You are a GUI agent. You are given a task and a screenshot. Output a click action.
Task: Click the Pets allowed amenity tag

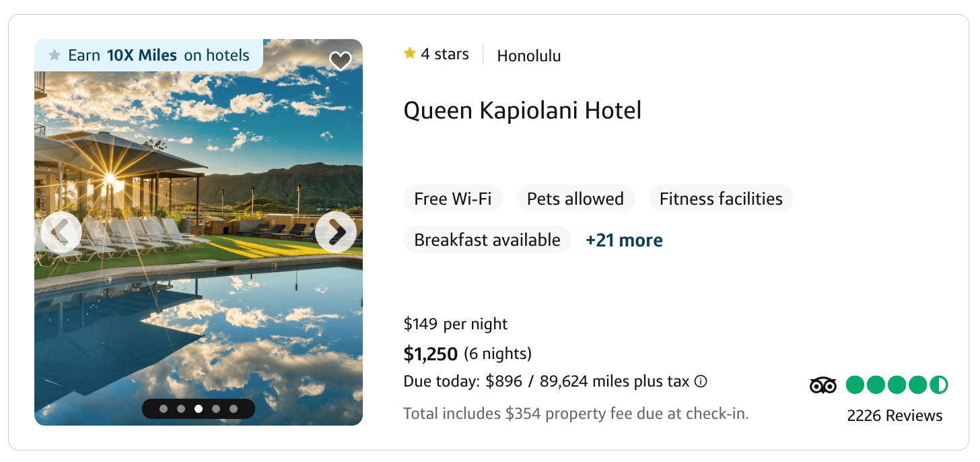(575, 199)
